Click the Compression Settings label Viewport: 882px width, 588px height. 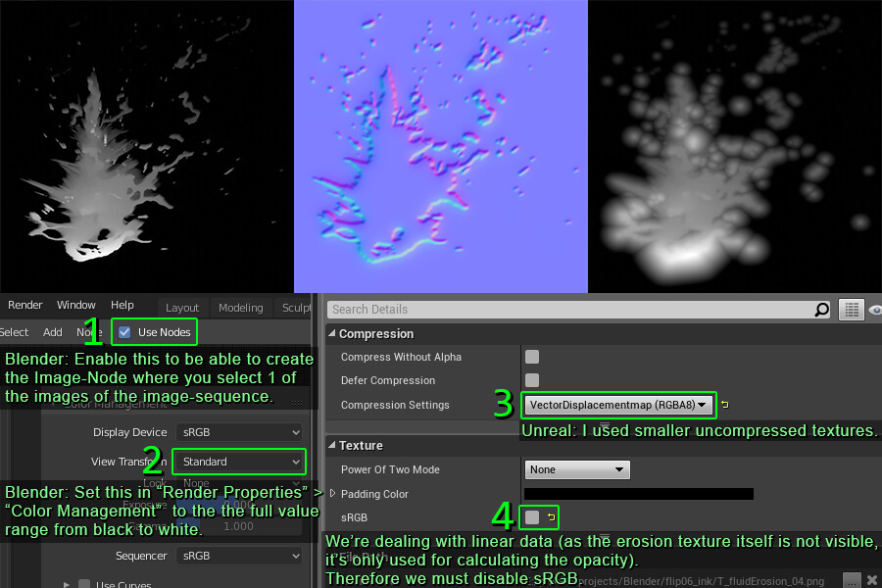point(395,405)
